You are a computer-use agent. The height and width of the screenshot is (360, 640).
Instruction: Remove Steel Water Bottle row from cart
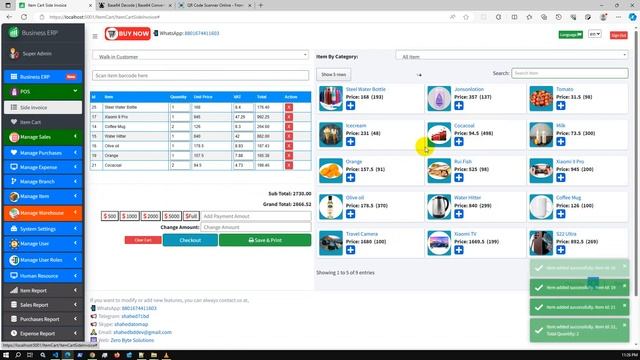tap(289, 107)
